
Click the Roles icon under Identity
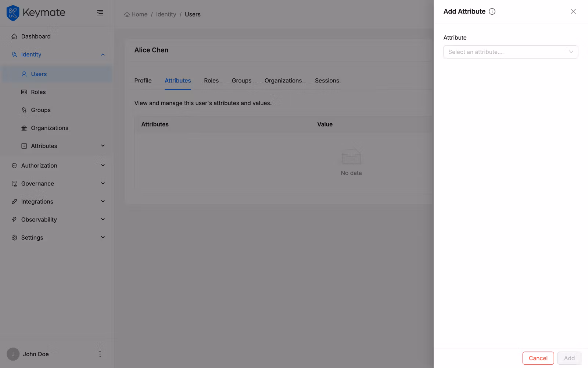pos(24,92)
